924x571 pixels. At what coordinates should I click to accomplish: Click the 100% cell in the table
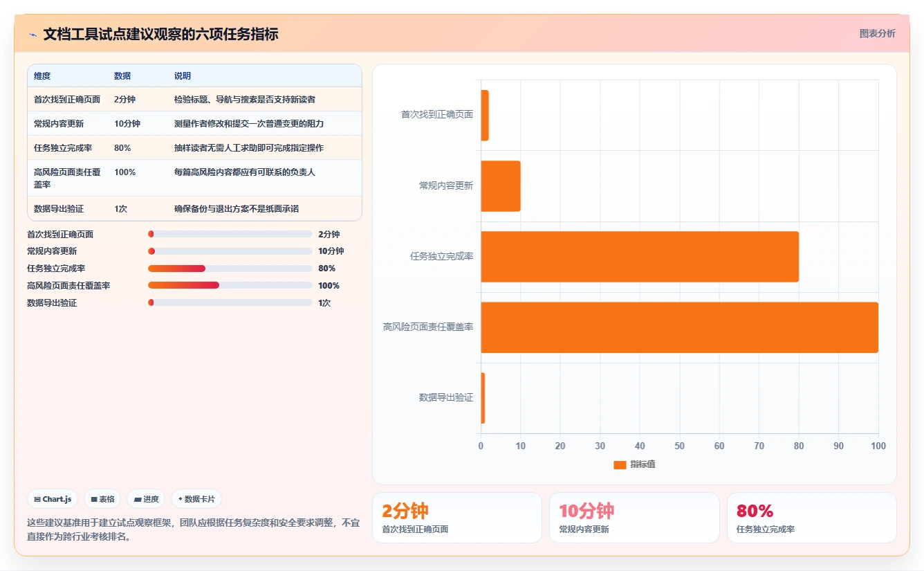[124, 172]
